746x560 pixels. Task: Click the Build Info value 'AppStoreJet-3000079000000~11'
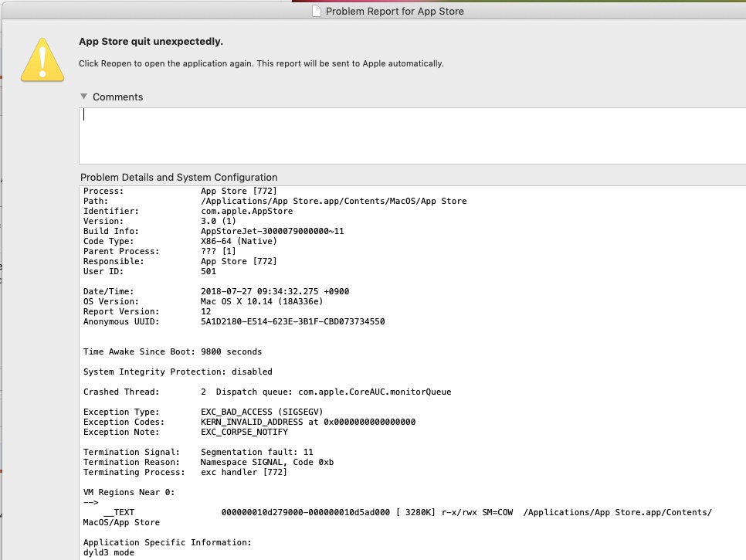pyautogui.click(x=272, y=231)
